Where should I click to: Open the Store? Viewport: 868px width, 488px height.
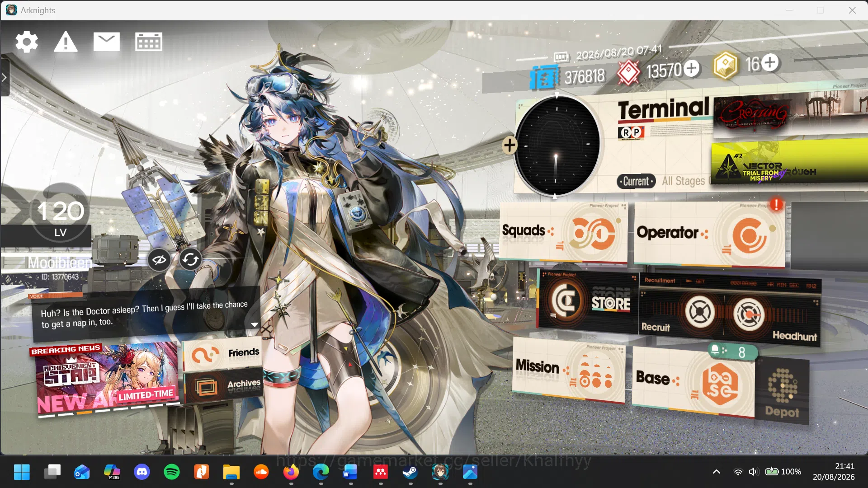[x=588, y=301]
